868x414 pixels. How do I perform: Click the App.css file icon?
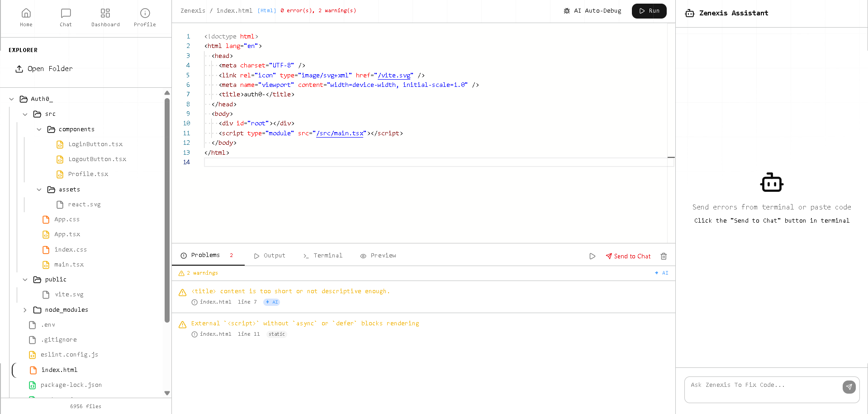[46, 219]
